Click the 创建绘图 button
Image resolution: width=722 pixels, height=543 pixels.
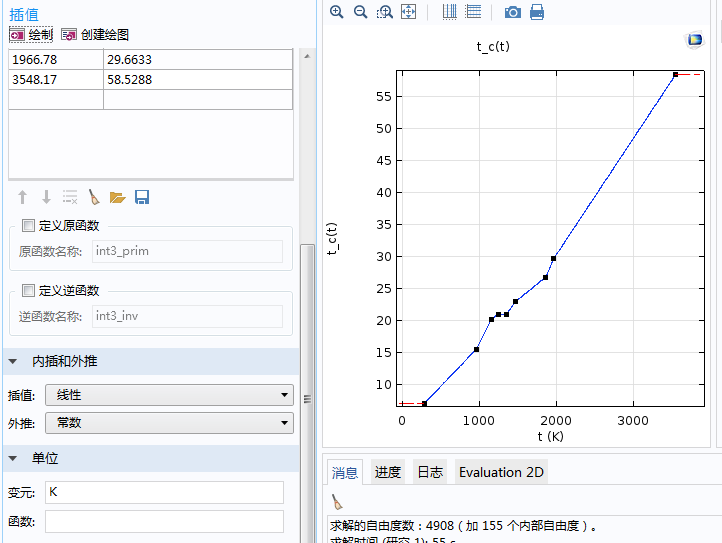(x=96, y=34)
